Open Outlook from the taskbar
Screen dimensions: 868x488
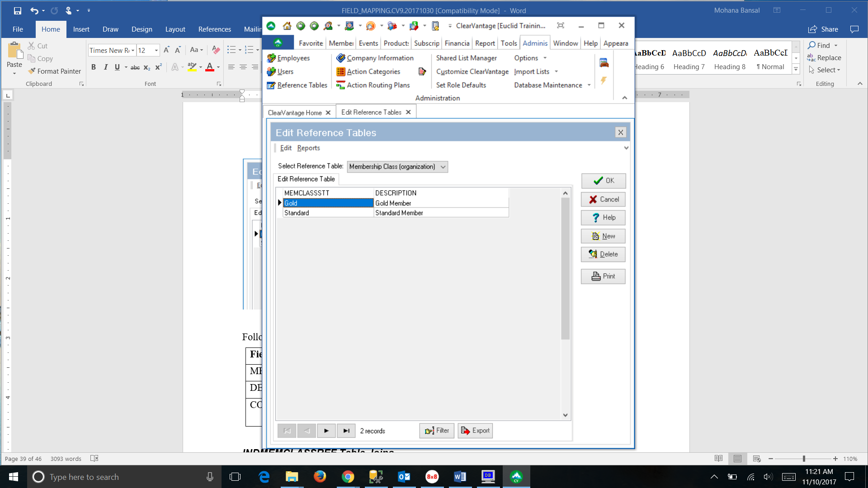point(404,477)
